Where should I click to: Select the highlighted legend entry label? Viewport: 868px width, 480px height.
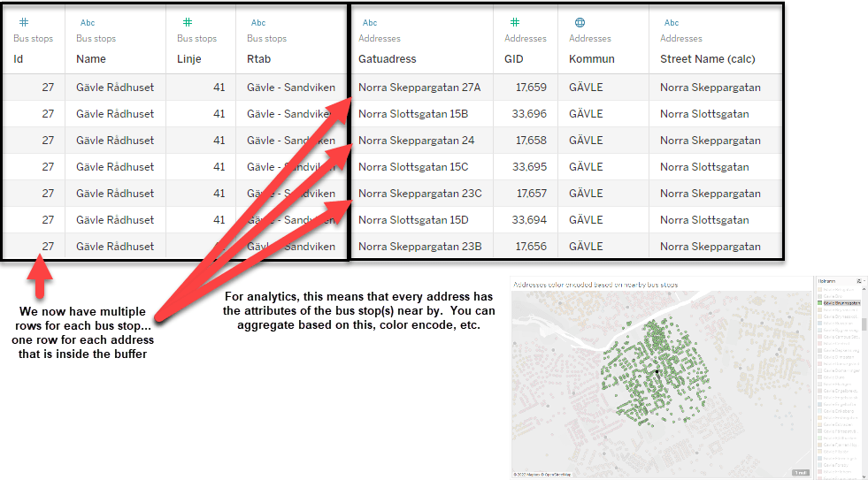(x=842, y=303)
